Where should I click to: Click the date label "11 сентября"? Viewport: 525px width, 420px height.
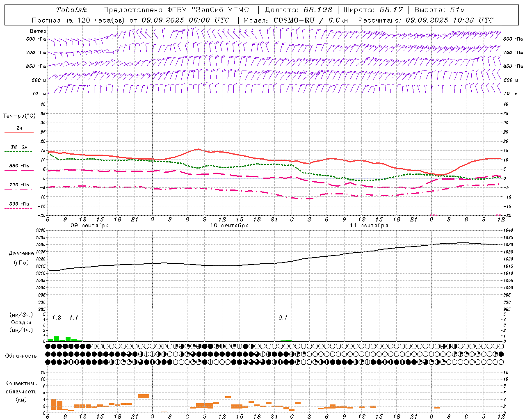(369, 226)
